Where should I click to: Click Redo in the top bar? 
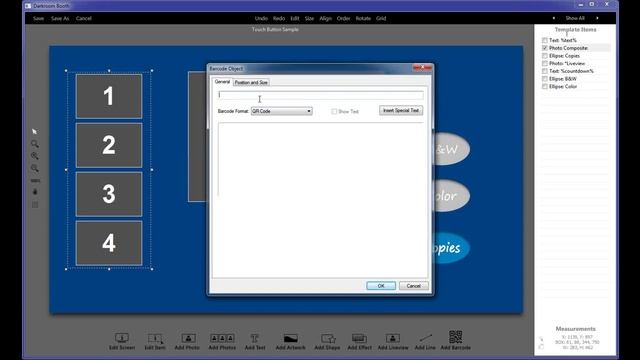[x=279, y=18]
